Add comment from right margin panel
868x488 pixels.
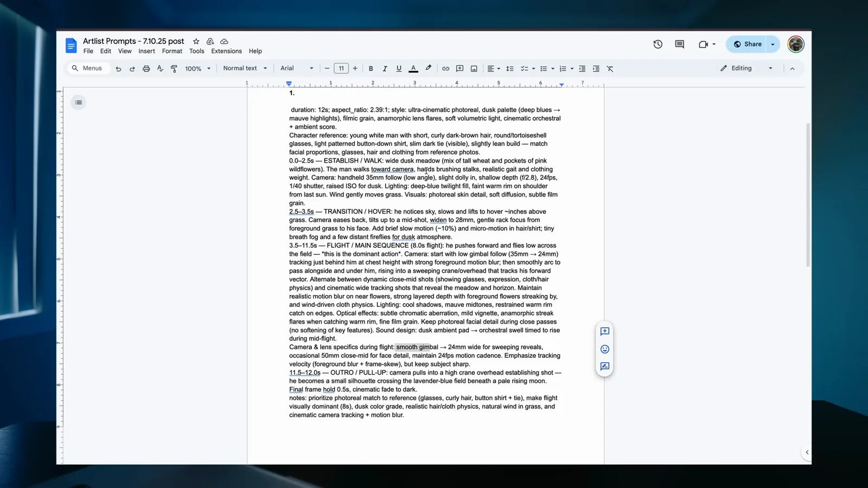[x=605, y=331]
